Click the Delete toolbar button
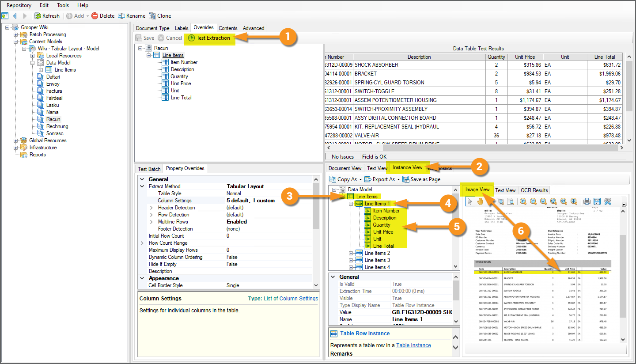This screenshot has height=364, width=636. tap(103, 16)
